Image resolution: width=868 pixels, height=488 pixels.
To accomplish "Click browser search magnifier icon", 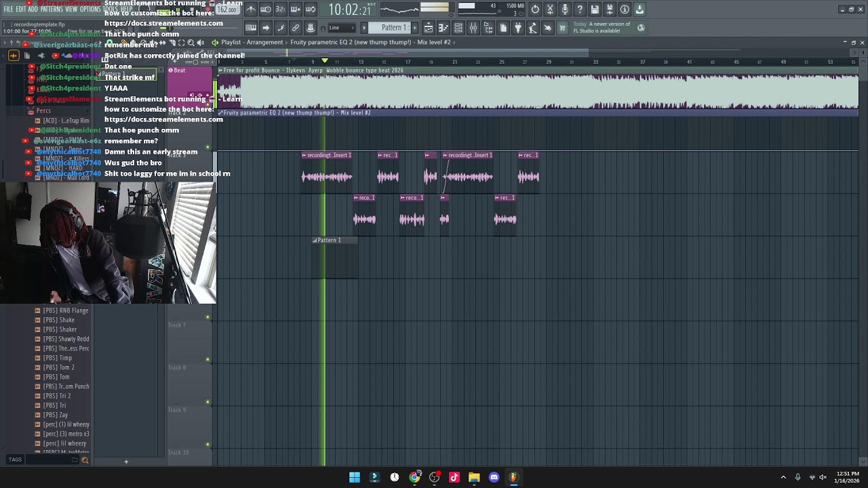I will [85, 460].
